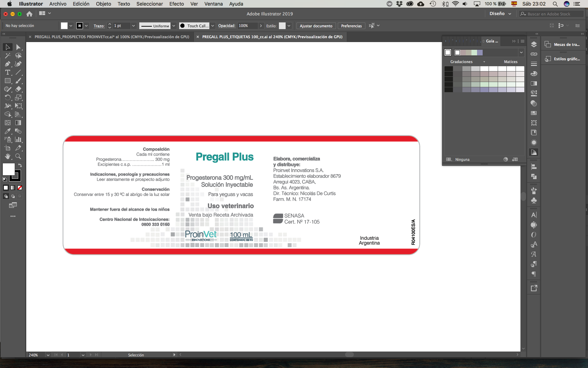This screenshot has height=368, width=588.
Task: Open the Pathfinder panel icon
Action: click(534, 177)
